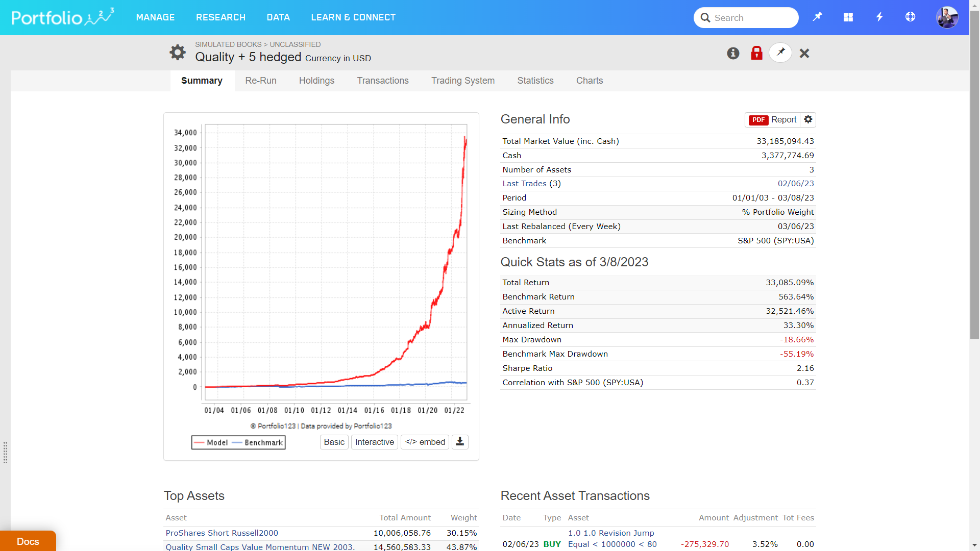Viewport: 980px width, 551px height.
Task: Switch to the Holdings tab
Action: 316,81
